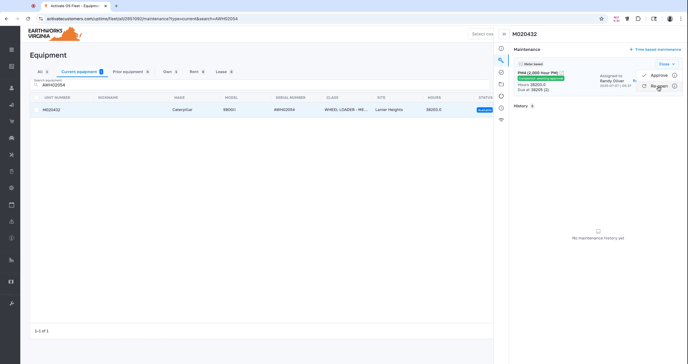Open the dashboard icon in left sidebar
The height and width of the screenshot is (364, 688).
(x=11, y=66)
